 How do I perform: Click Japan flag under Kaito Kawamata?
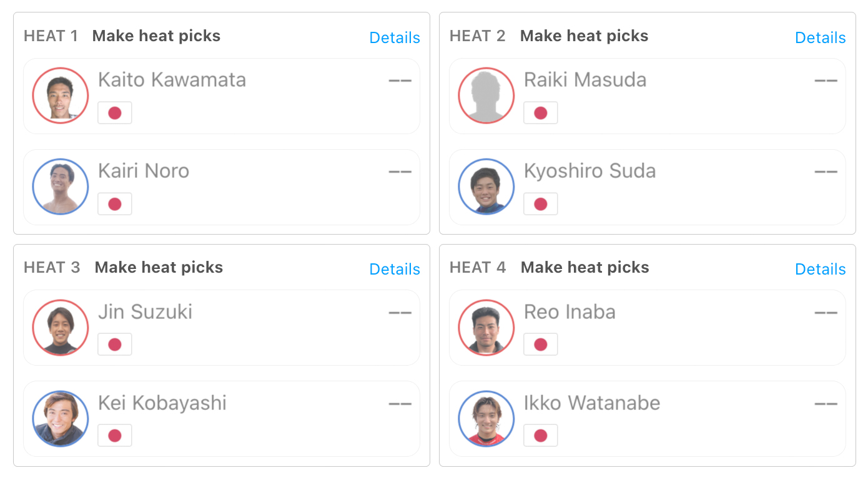115,113
